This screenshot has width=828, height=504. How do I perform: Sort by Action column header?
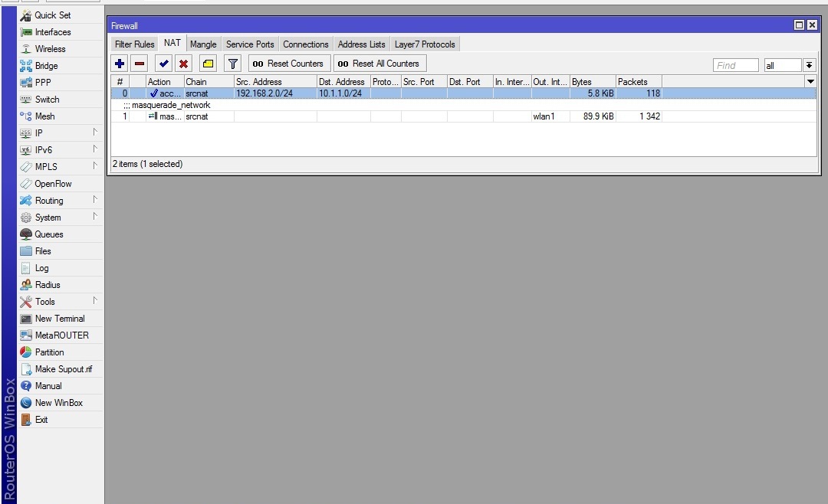(165, 82)
